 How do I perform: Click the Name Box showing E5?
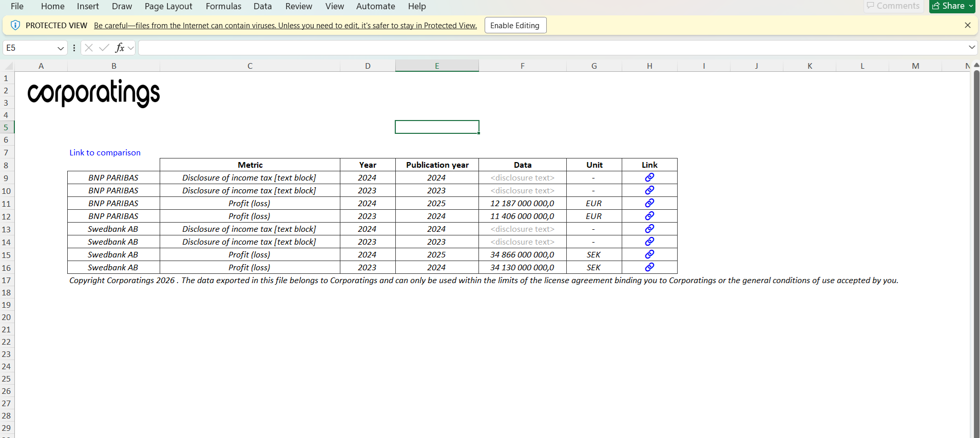(x=30, y=48)
